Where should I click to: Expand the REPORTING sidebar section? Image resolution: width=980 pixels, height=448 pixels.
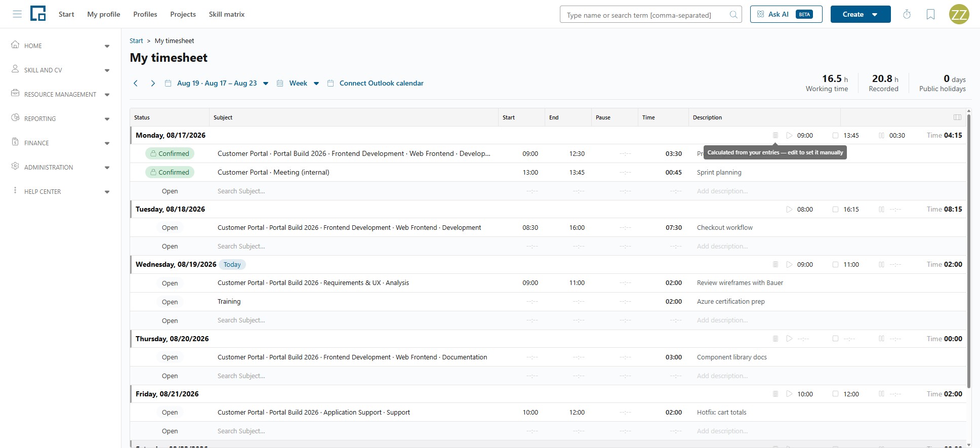pos(61,118)
